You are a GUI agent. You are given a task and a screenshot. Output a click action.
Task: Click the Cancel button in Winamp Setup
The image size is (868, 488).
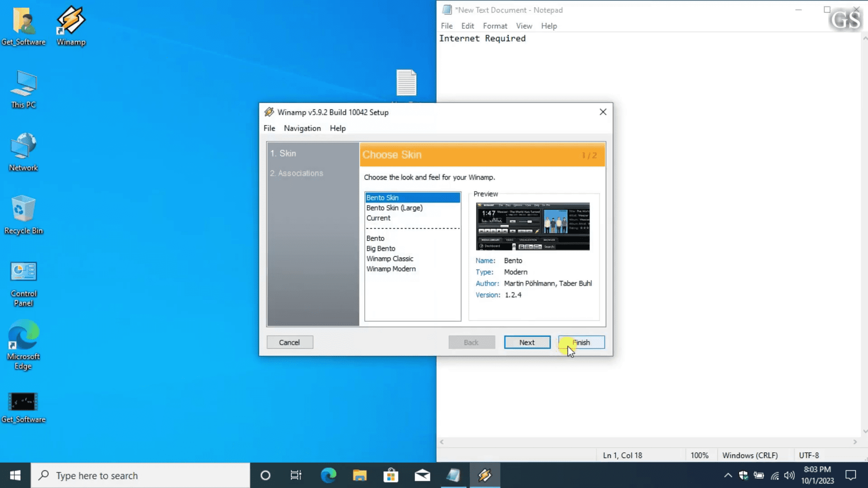(289, 343)
